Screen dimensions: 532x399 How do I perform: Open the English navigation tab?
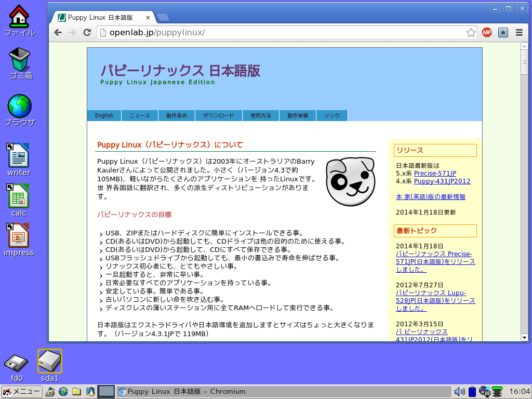tap(104, 115)
